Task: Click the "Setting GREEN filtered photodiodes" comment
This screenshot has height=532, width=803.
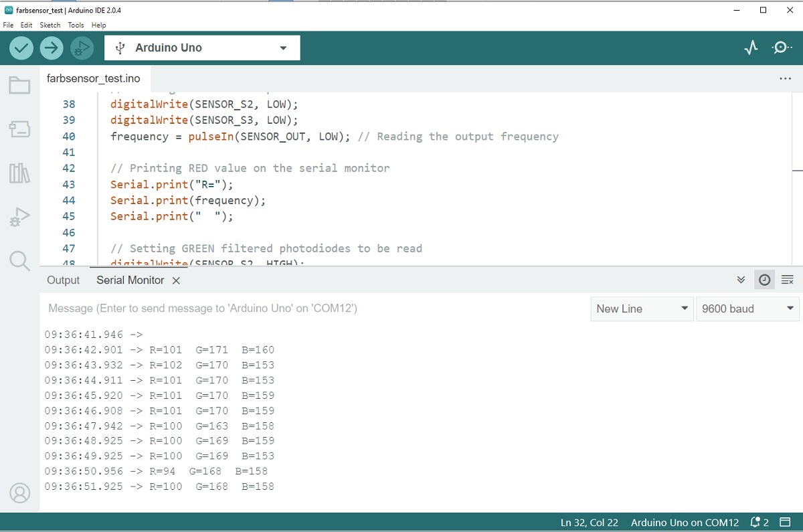Action: coord(266,249)
